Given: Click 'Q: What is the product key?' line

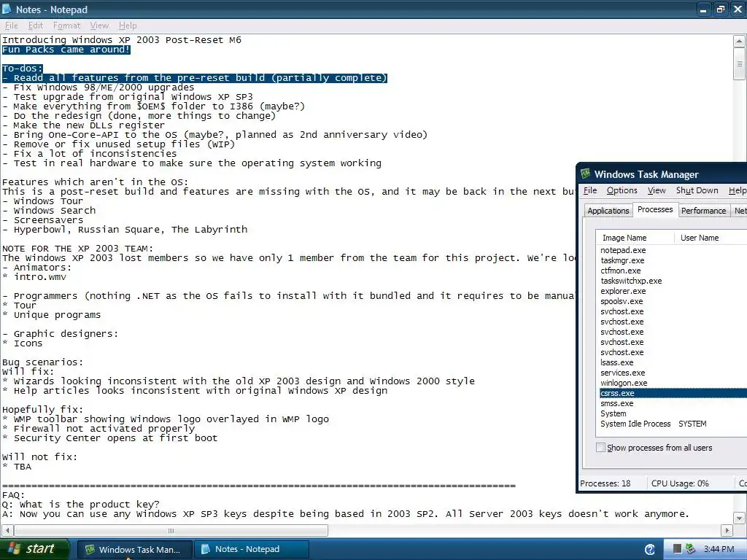Looking at the screenshot, I should pyautogui.click(x=81, y=505).
